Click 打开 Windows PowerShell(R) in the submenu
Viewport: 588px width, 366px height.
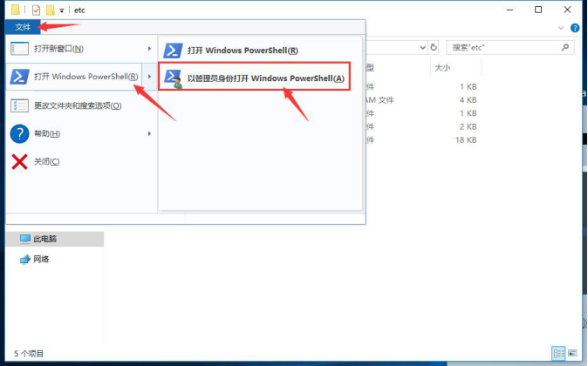pyautogui.click(x=260, y=51)
